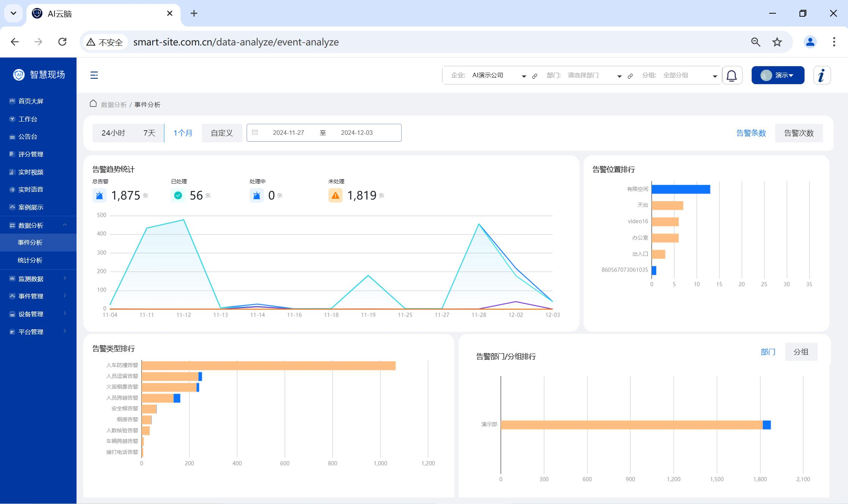Click the browser address bar URL
Screen dimensions: 848x504
[236, 42]
